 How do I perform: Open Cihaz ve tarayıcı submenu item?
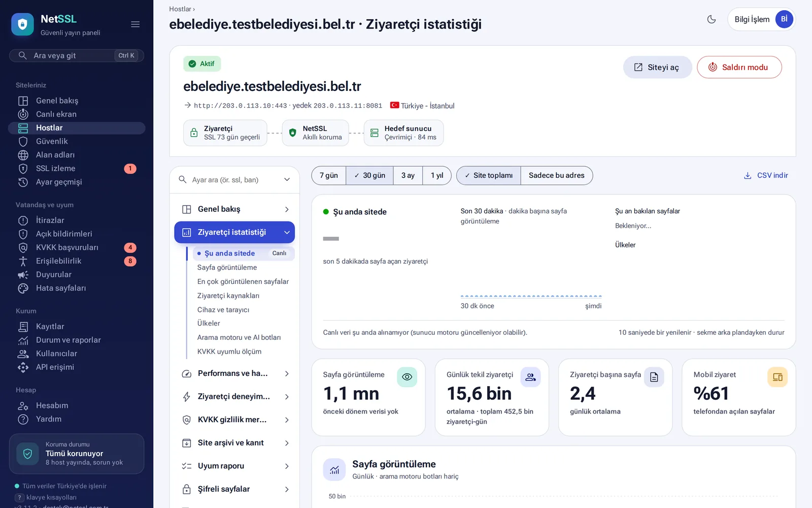(223, 310)
